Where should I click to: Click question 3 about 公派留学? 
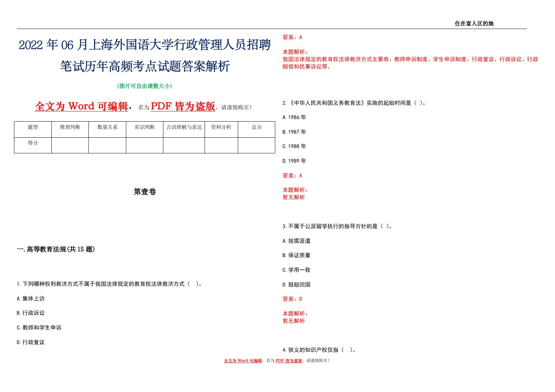click(x=338, y=226)
